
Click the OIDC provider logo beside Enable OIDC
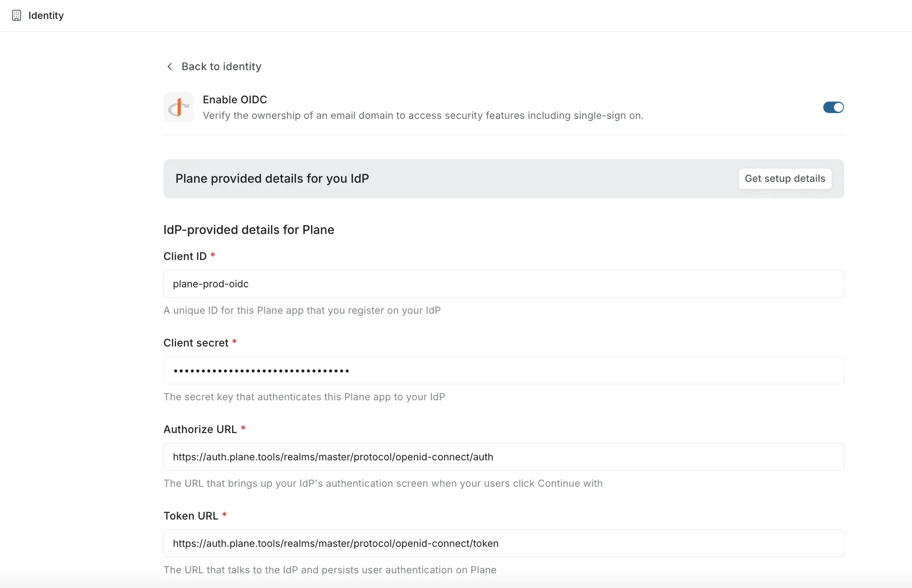pos(178,107)
